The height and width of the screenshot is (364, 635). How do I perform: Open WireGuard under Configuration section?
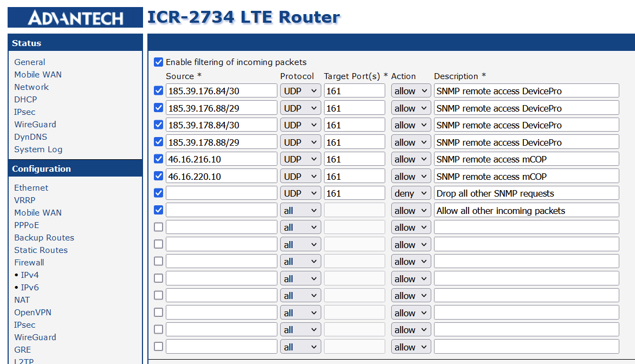tap(35, 337)
